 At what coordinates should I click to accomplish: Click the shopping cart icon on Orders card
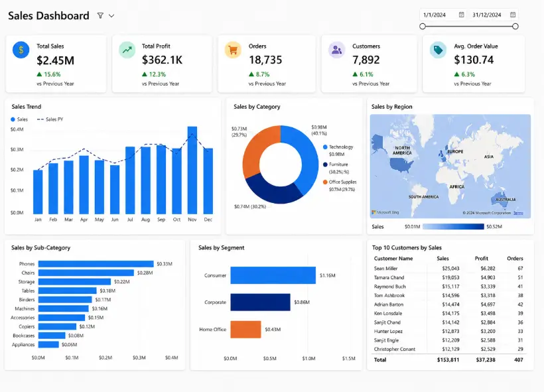[x=233, y=50]
